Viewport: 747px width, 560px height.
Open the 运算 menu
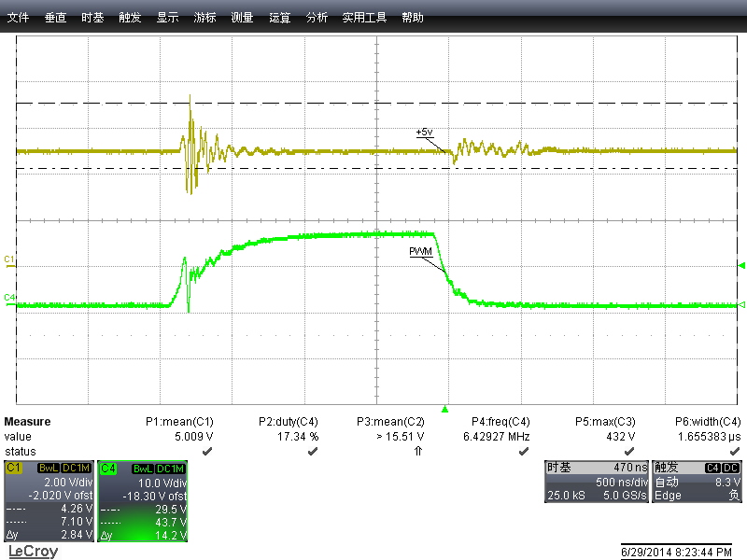pyautogui.click(x=279, y=18)
